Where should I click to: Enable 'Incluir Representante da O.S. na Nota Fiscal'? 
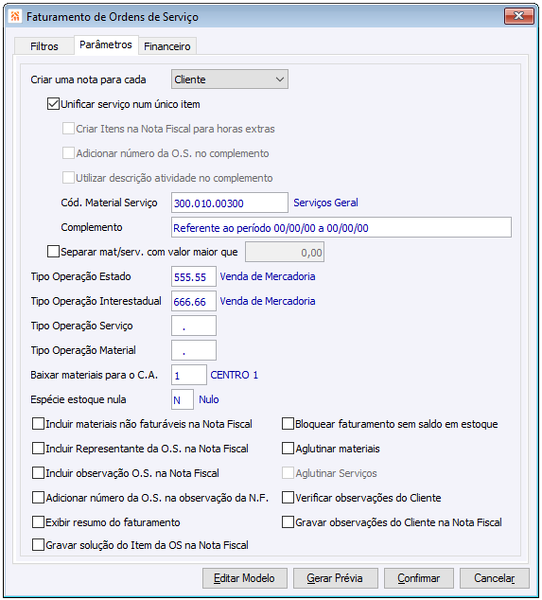[38, 448]
